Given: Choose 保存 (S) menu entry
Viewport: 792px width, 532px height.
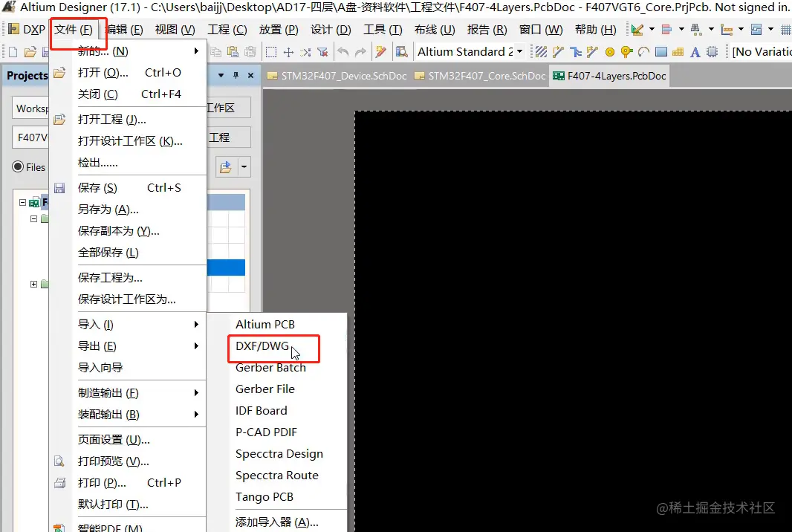Looking at the screenshot, I should [x=129, y=187].
